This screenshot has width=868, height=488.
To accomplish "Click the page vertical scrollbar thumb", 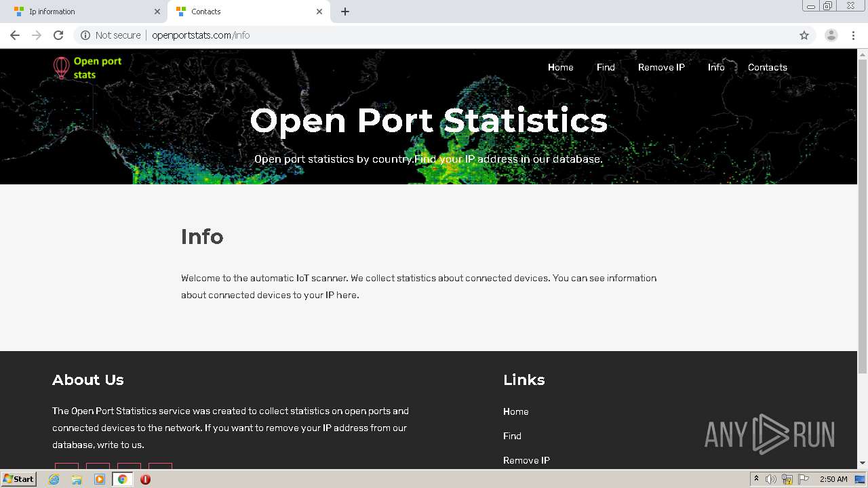I will coord(863,216).
